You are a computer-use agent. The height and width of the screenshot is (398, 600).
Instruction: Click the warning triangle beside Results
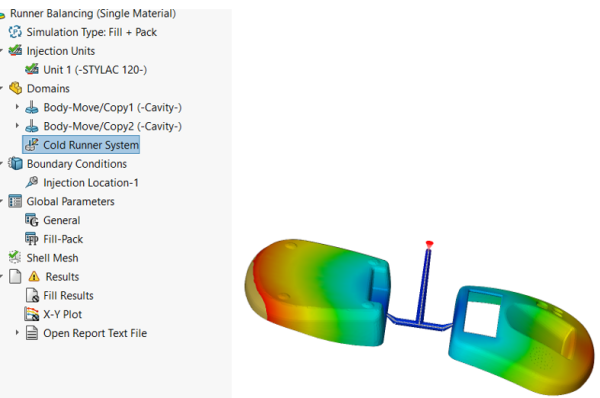34,276
